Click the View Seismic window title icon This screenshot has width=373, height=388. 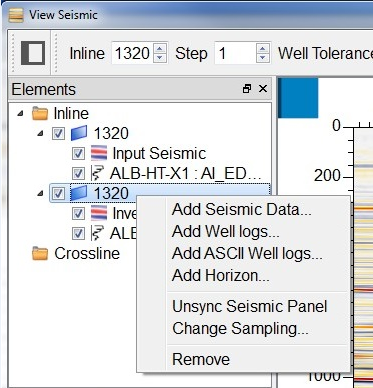click(16, 15)
